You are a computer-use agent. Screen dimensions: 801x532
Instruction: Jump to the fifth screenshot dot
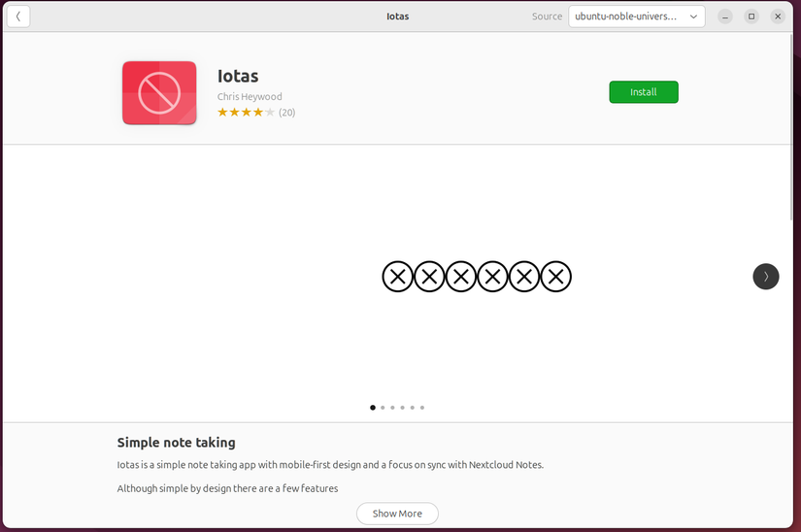pos(412,408)
